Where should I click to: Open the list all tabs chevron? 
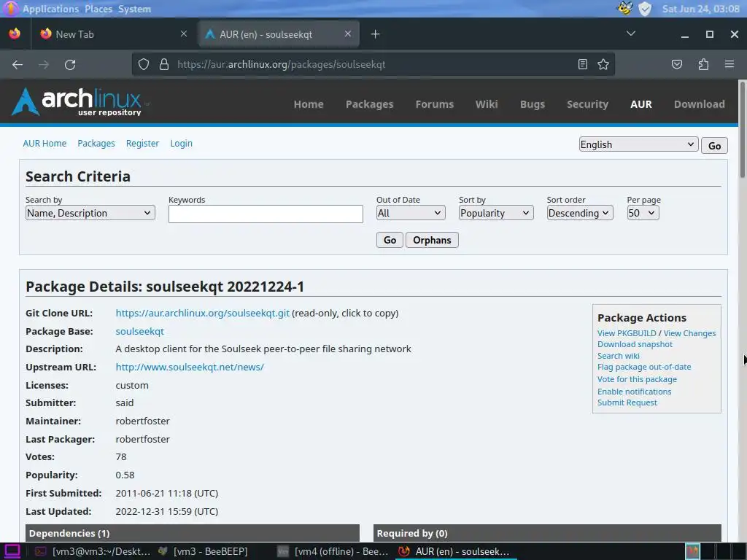coord(631,34)
